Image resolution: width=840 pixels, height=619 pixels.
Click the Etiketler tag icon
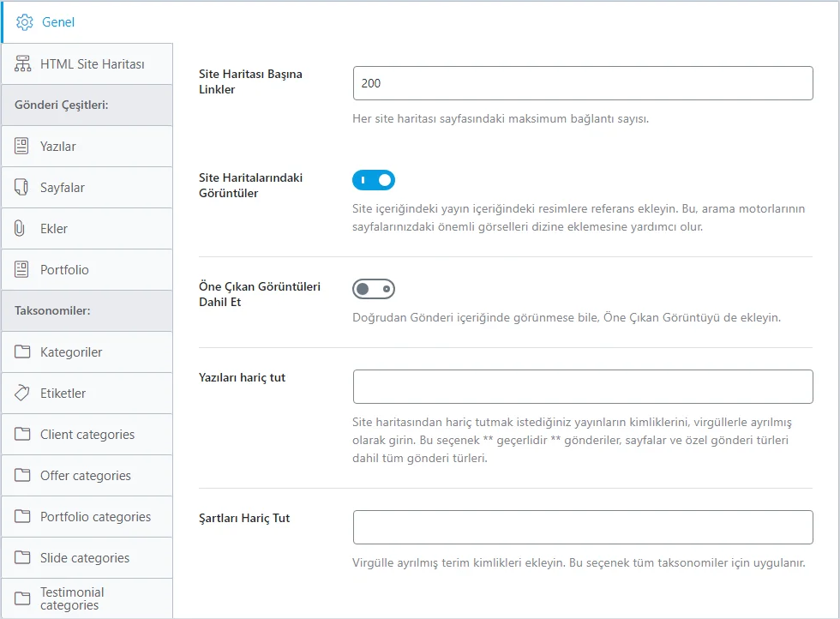(x=22, y=393)
